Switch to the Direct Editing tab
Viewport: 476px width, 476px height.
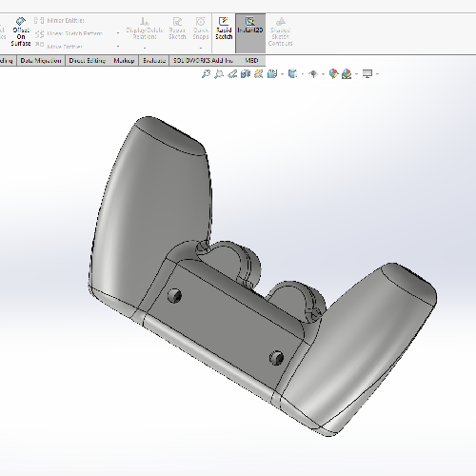point(88,60)
